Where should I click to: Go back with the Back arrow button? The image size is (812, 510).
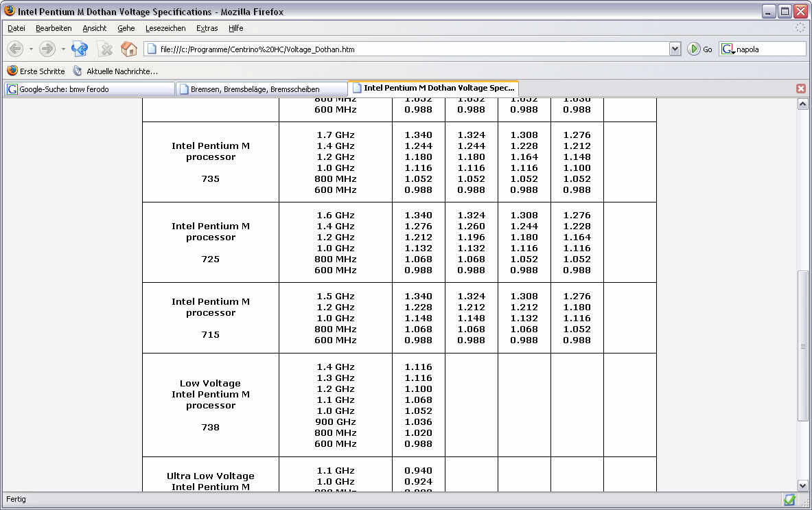coord(16,49)
